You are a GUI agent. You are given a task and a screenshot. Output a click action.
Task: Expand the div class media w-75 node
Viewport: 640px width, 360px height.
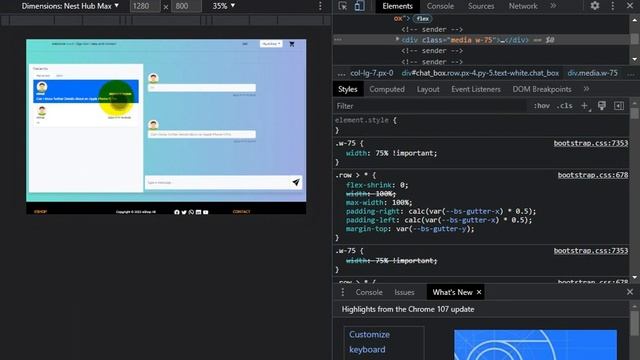[397, 40]
